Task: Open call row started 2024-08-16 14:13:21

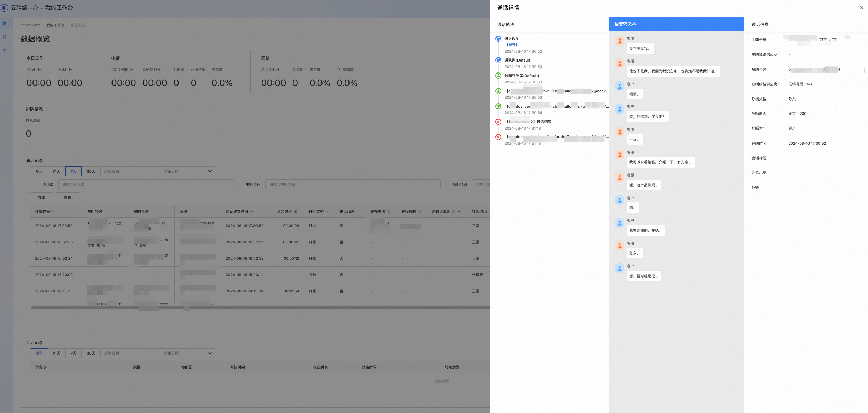Action: [x=260, y=291]
